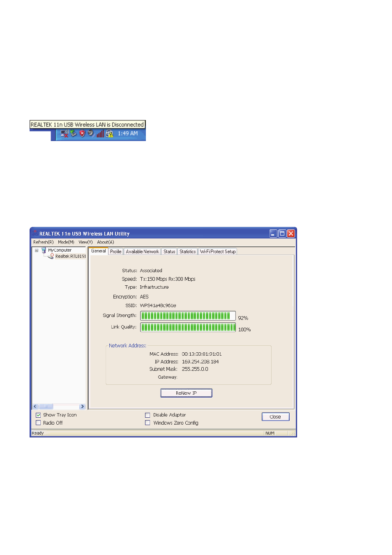The height and width of the screenshot is (555, 392).
Task: Click the 100% link quality value
Action: pos(244,330)
